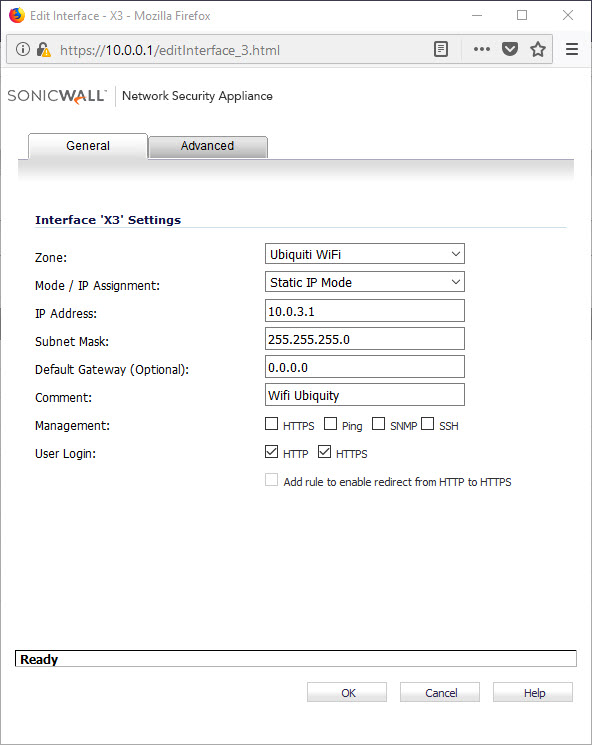Open the Zone dropdown showing Ubiquiti WiFi

point(364,254)
